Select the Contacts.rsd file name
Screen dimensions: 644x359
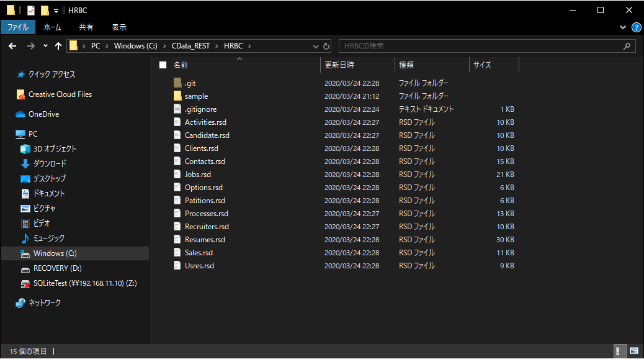[x=205, y=161]
